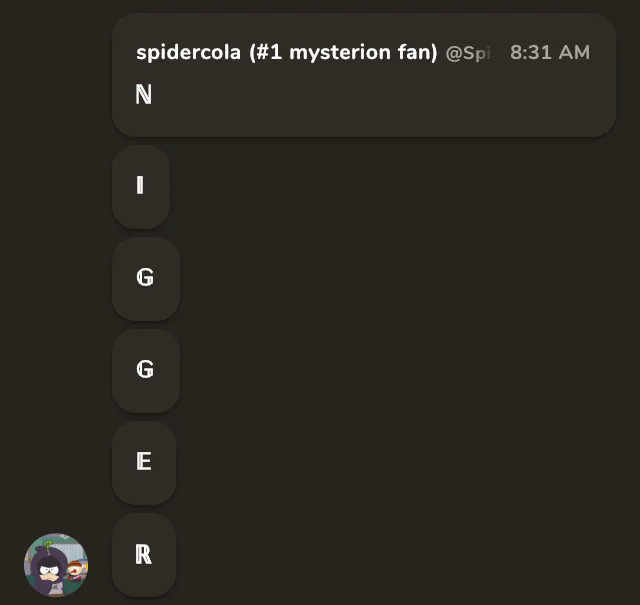640x605 pixels.
Task: Open spidercola's profile from the display name
Action: [189, 53]
